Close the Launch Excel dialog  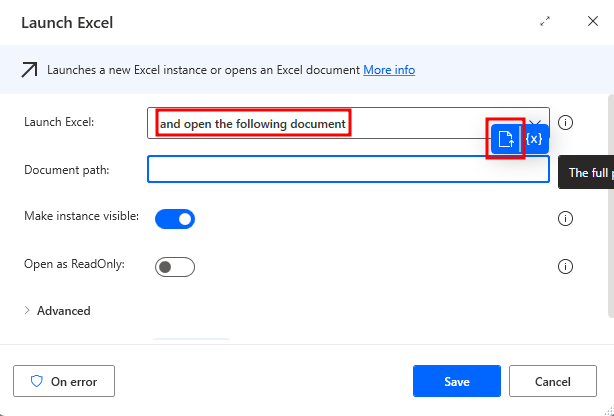click(593, 21)
